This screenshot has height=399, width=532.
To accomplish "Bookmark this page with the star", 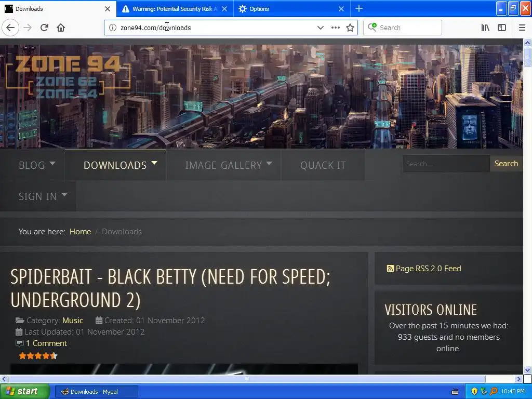I will point(350,28).
